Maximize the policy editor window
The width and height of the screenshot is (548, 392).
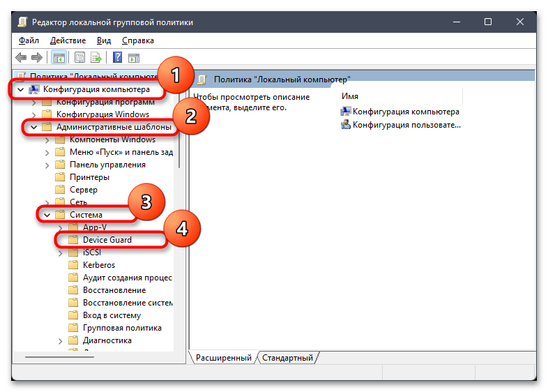pos(488,22)
